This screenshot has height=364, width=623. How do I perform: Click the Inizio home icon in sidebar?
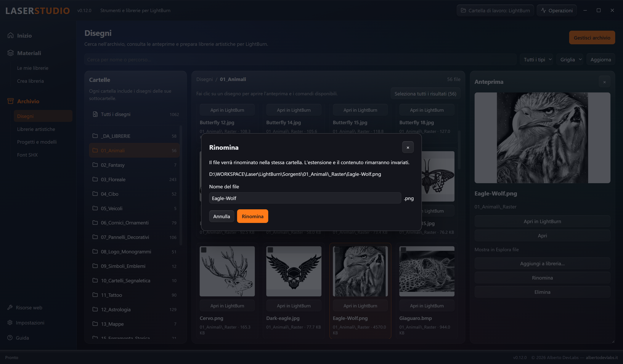(x=10, y=35)
